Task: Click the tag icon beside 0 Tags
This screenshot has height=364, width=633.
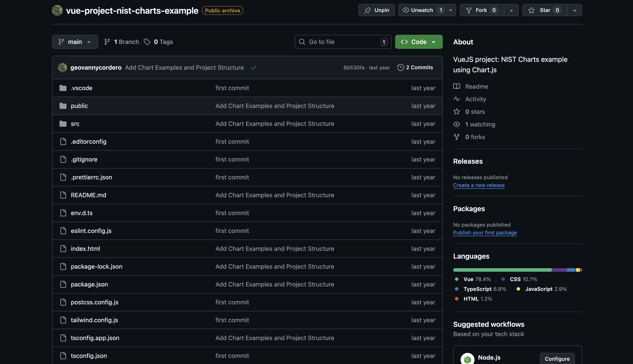Action: point(147,42)
